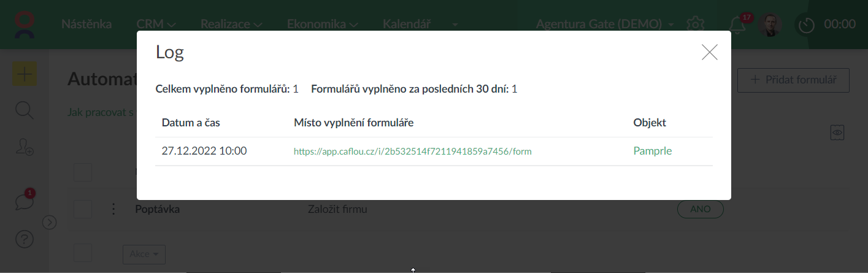Start the timer clock icon
The image size is (868, 273).
coord(805,25)
